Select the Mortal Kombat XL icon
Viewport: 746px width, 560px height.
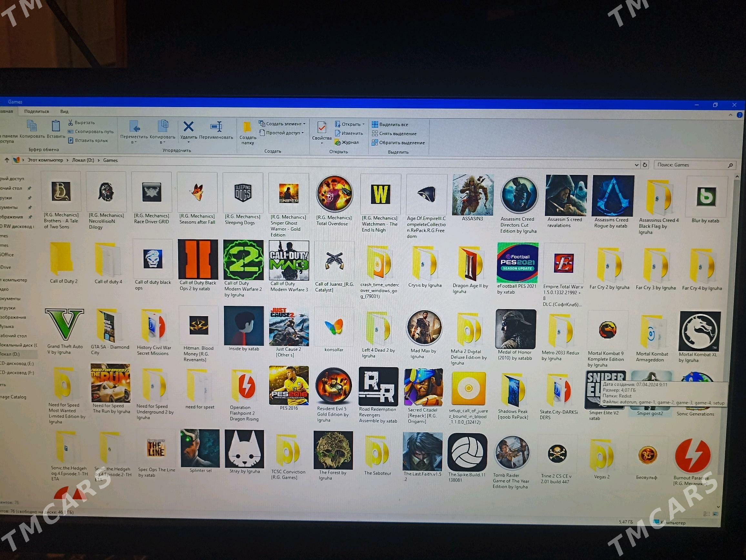coord(700,331)
